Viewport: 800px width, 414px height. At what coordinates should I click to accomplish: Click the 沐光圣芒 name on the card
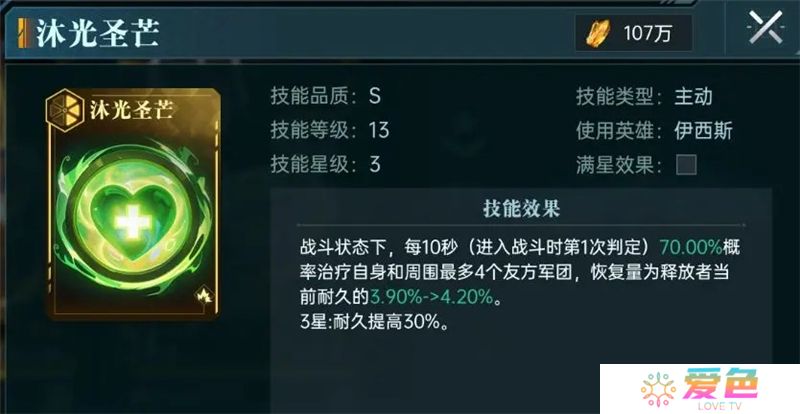coord(132,110)
